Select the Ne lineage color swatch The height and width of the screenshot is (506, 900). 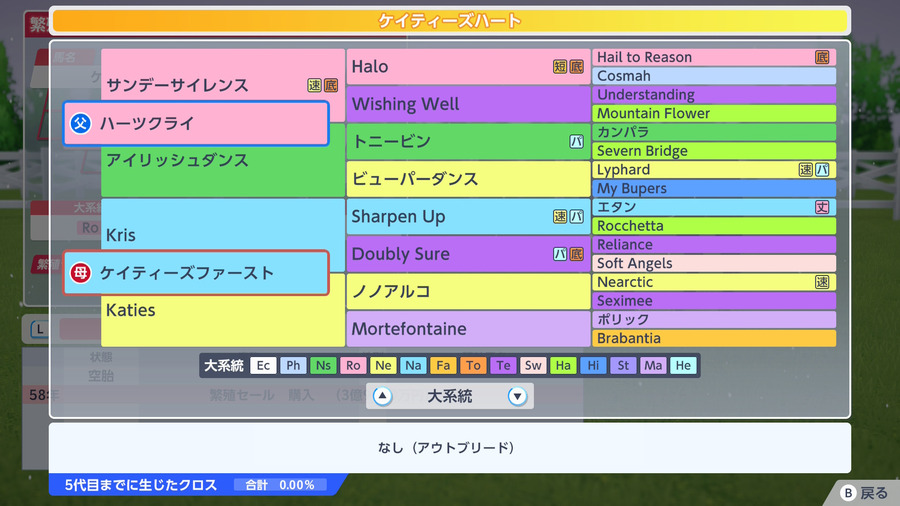(383, 365)
